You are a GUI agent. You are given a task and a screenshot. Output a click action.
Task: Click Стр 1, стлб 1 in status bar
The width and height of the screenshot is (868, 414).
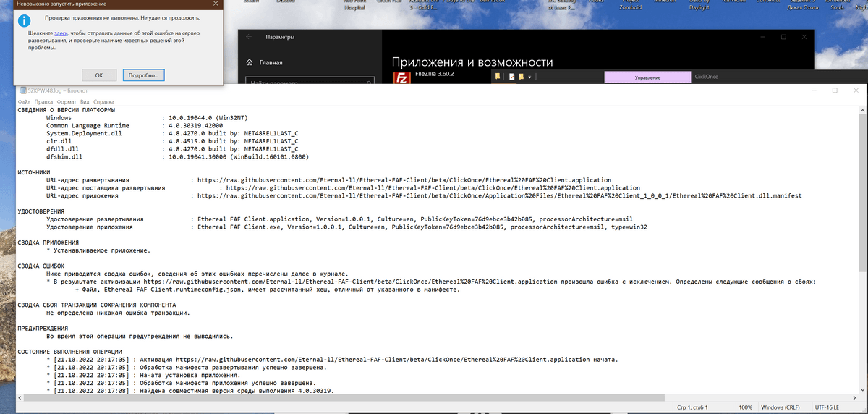pyautogui.click(x=693, y=407)
